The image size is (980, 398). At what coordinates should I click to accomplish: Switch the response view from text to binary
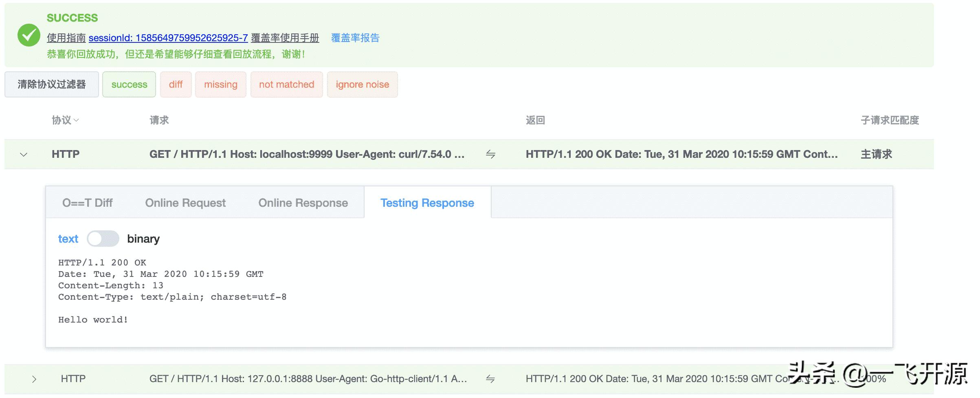pyautogui.click(x=103, y=239)
